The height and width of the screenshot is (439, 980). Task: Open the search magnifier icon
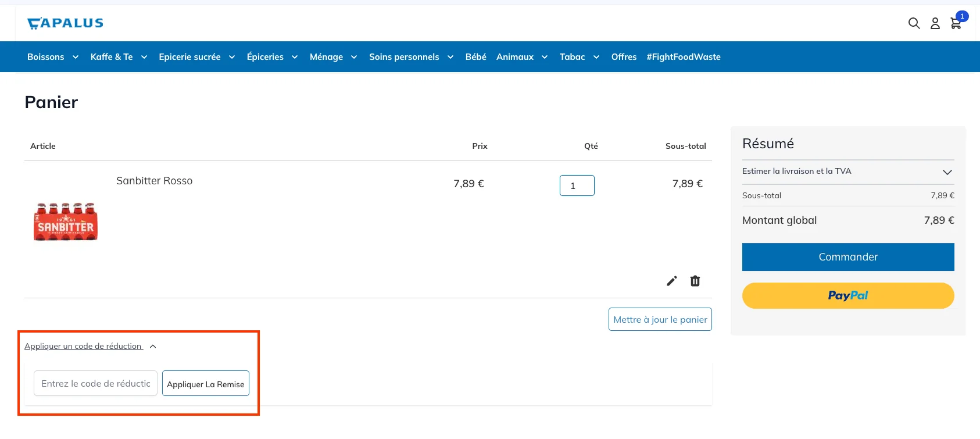(914, 23)
